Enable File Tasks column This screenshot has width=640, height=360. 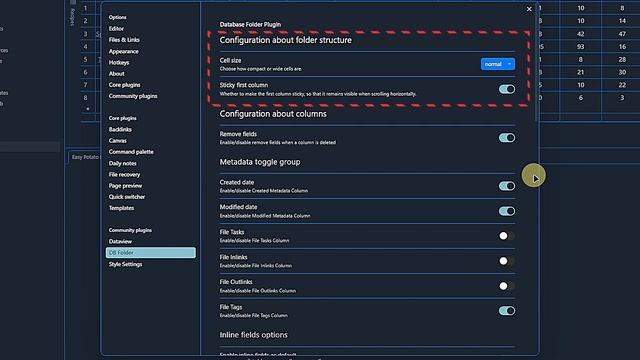pos(507,236)
